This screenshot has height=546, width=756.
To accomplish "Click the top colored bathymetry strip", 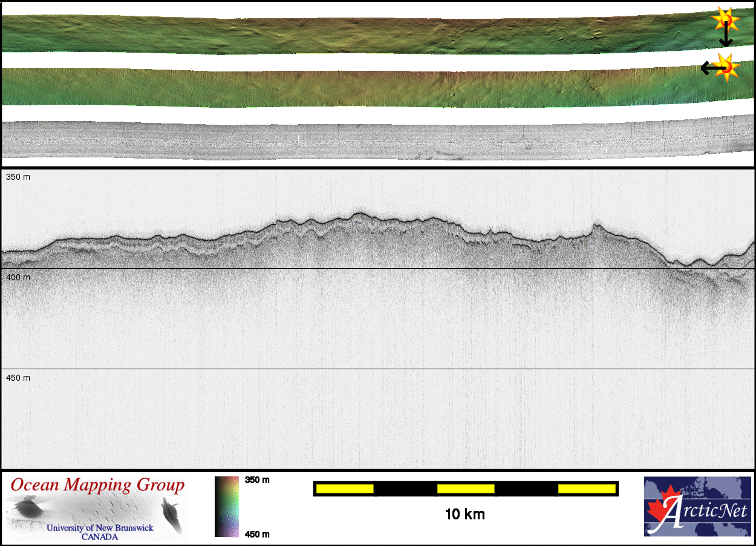I will (363, 33).
